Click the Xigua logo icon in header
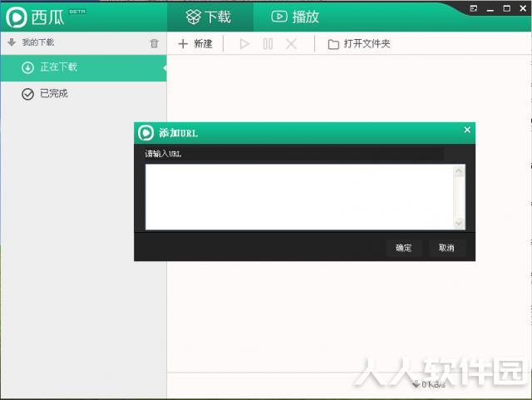Screen dimensions: 532x400 click(17, 17)
